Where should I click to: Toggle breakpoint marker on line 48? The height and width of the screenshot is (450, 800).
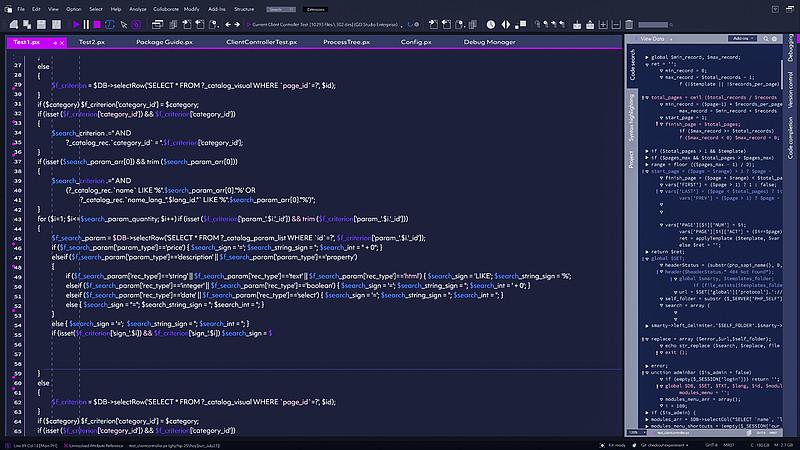pos(14,267)
